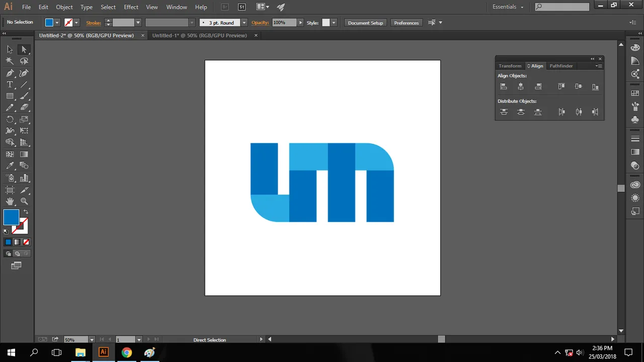
Task: Select the Lasso tool
Action: click(24, 61)
